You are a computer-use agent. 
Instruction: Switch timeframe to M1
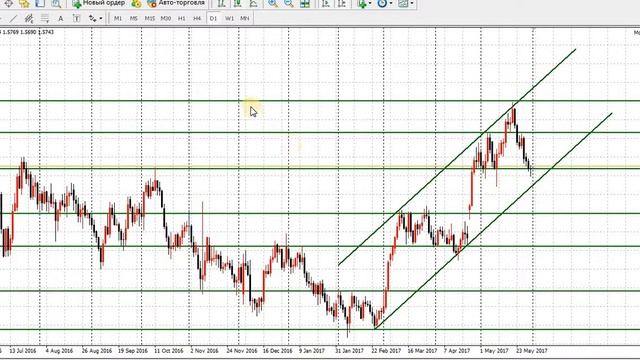[118, 18]
